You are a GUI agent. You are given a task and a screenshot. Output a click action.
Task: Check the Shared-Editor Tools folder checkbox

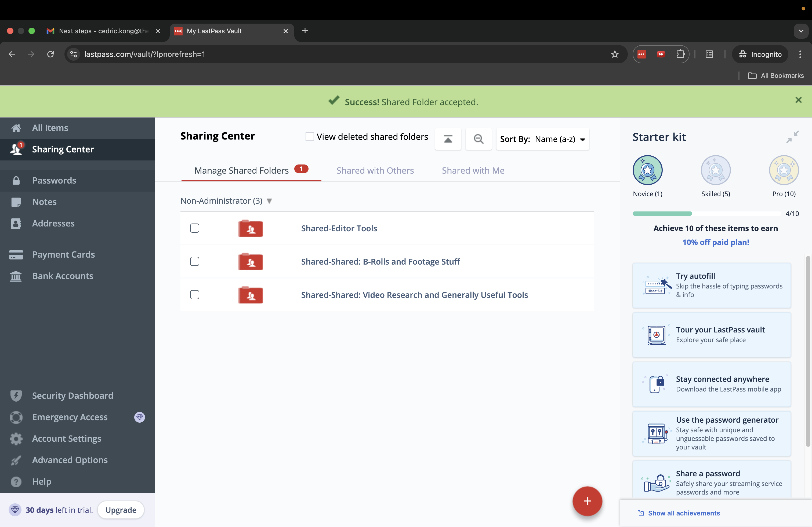(x=194, y=228)
